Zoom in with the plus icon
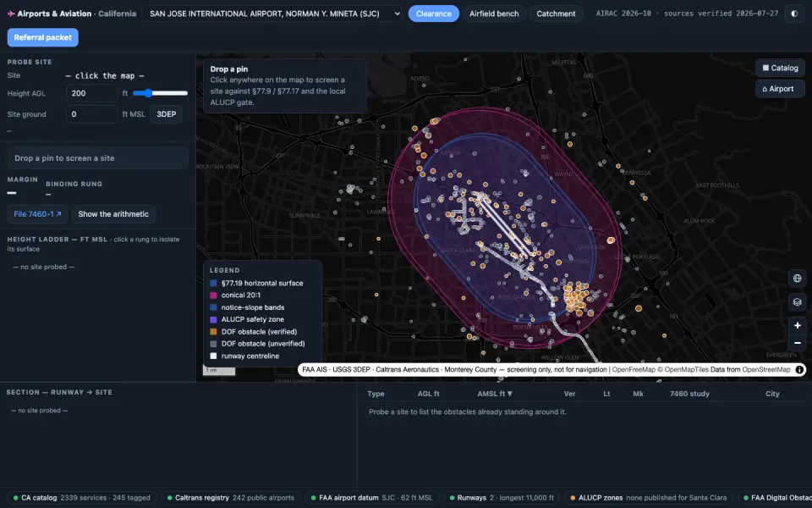 [797, 325]
